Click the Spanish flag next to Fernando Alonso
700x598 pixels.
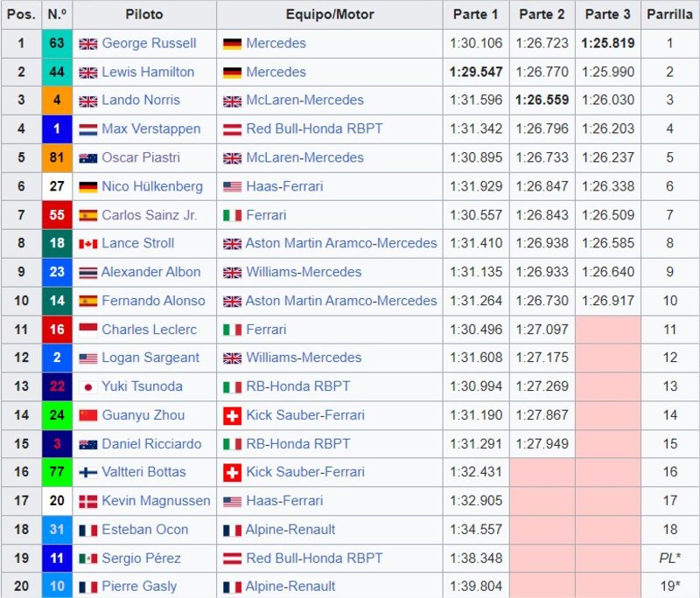click(x=88, y=301)
